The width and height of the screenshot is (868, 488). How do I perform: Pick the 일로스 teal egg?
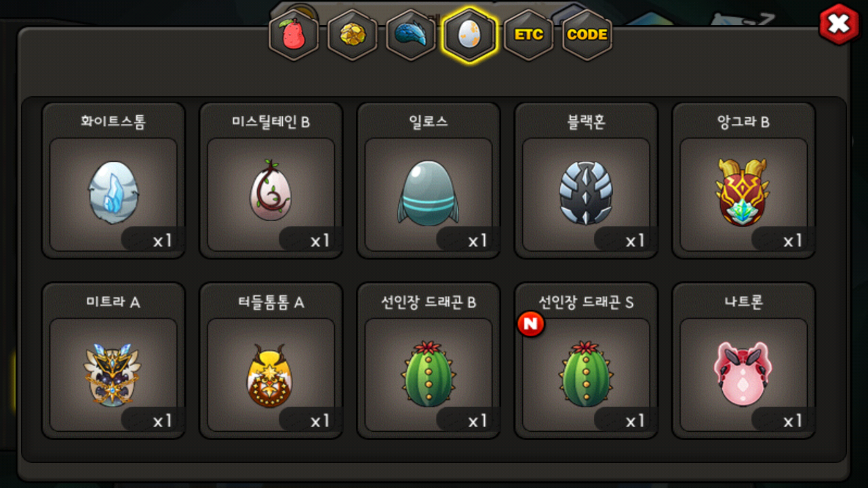coord(428,192)
